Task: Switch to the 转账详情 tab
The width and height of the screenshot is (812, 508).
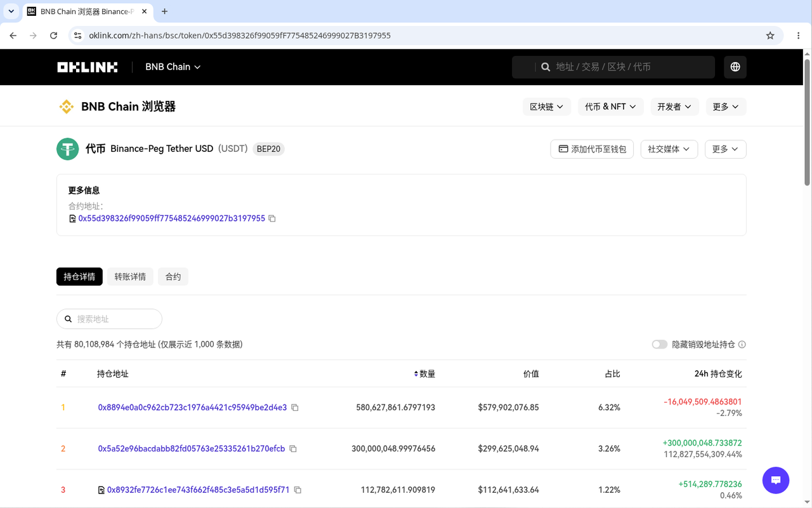Action: [x=130, y=277]
